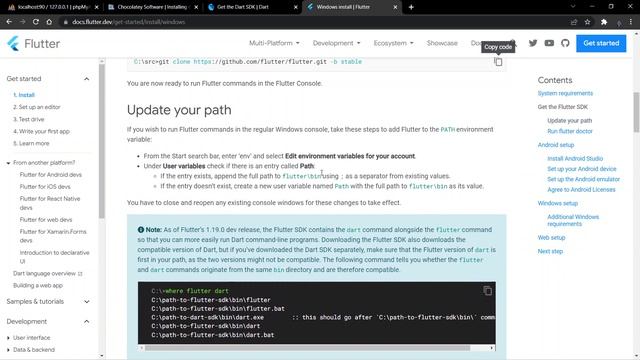
Task: Expand Data & backend sidebar item
Action: (8, 350)
